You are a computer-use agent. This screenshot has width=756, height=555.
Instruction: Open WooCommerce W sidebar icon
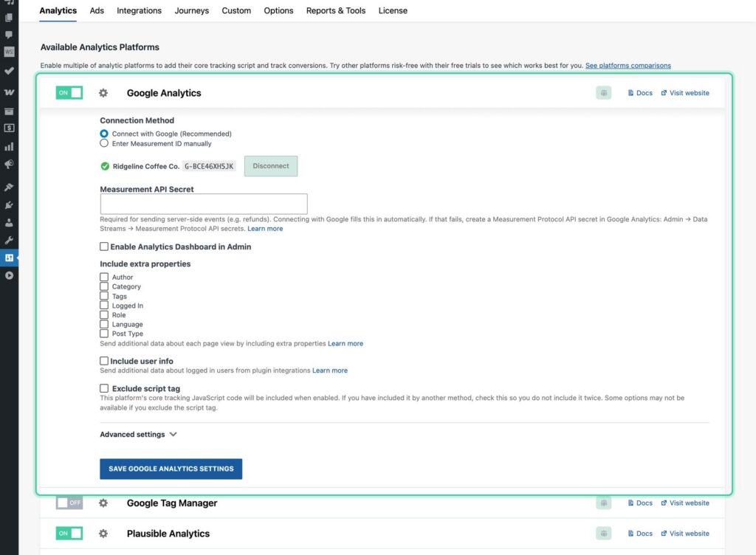pos(9,92)
